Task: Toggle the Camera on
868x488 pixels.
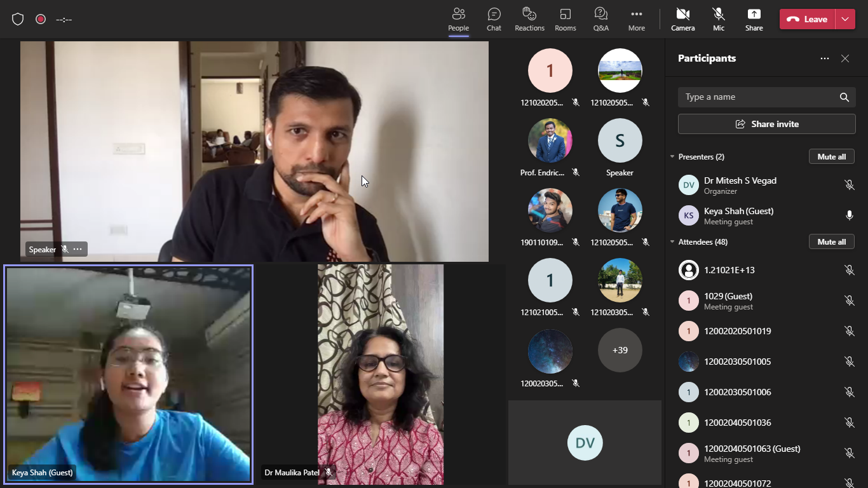Action: coord(682,19)
